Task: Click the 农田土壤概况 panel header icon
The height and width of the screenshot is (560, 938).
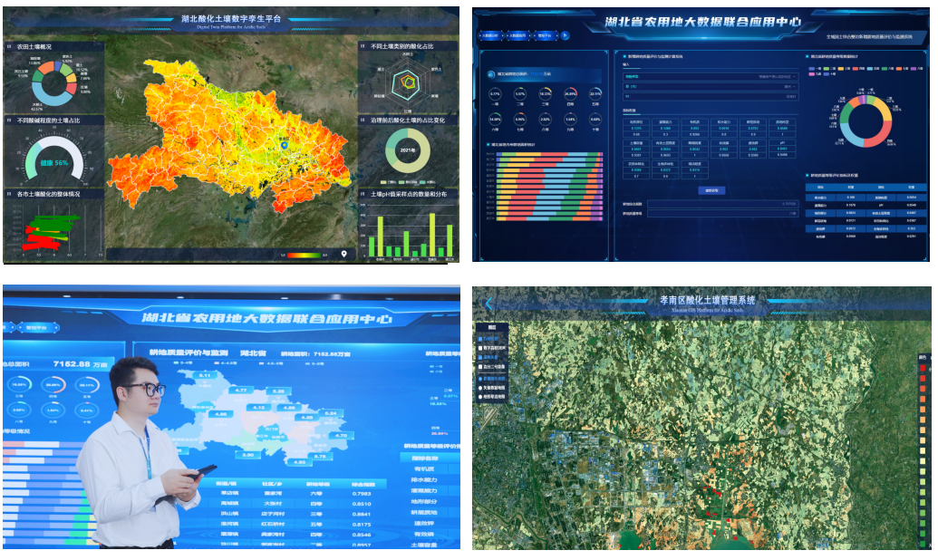Action: [9, 45]
